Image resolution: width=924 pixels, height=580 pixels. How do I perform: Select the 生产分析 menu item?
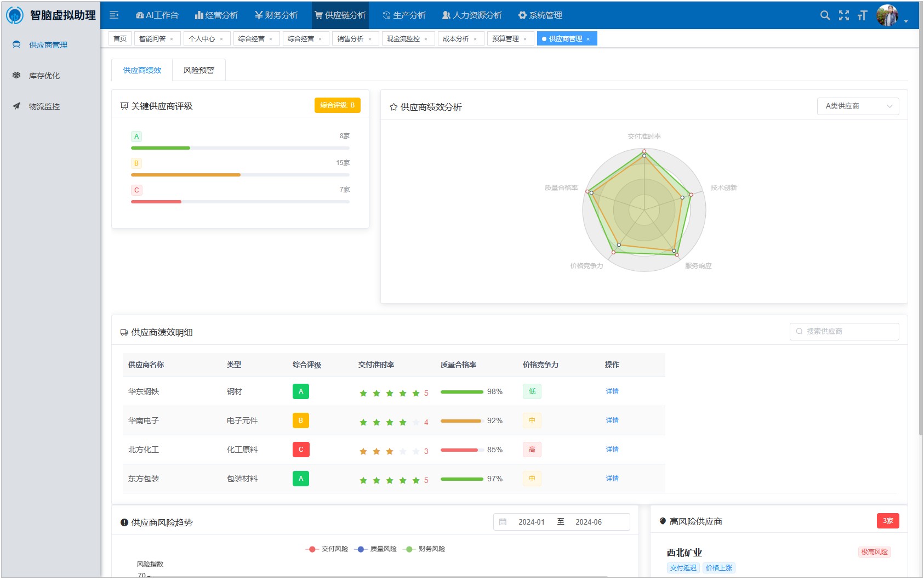[x=404, y=15]
